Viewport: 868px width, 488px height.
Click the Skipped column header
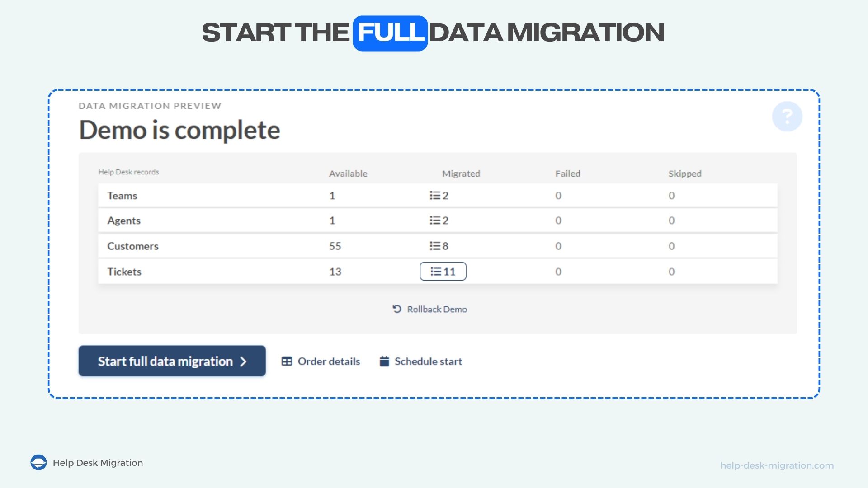coord(685,174)
